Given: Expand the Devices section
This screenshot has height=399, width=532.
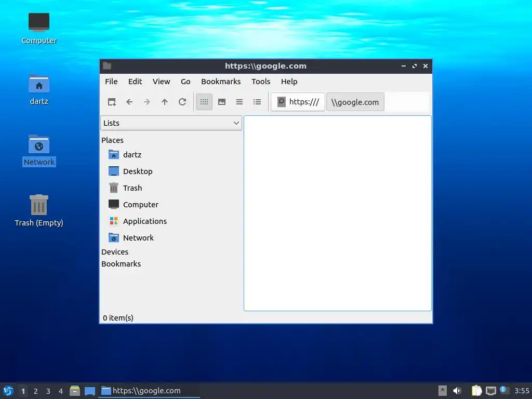Looking at the screenshot, I should pyautogui.click(x=115, y=252).
